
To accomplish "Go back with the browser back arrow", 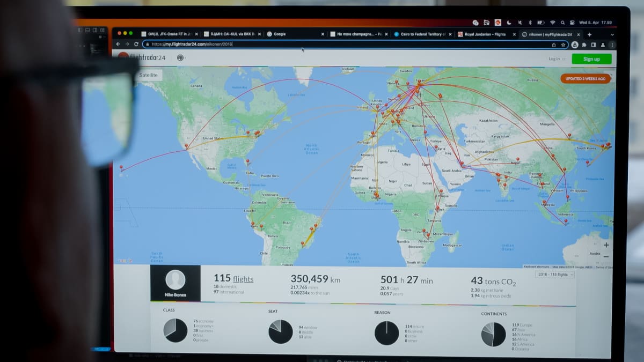I will (119, 44).
